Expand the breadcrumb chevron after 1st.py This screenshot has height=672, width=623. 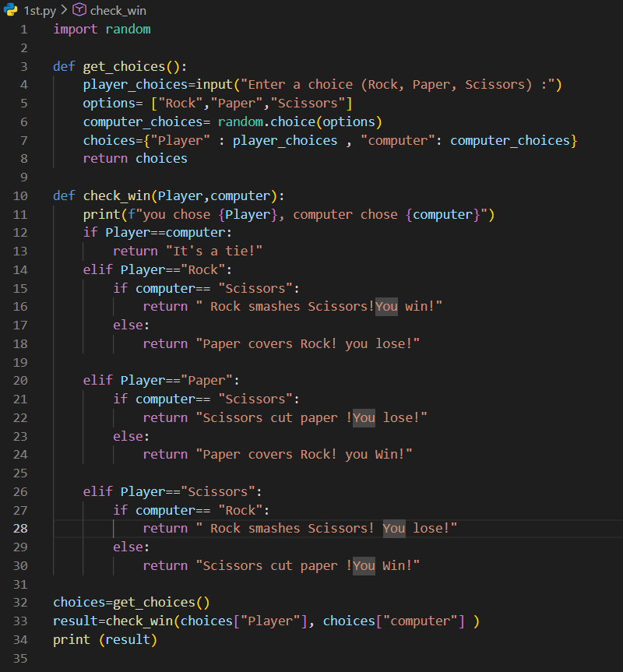(64, 10)
